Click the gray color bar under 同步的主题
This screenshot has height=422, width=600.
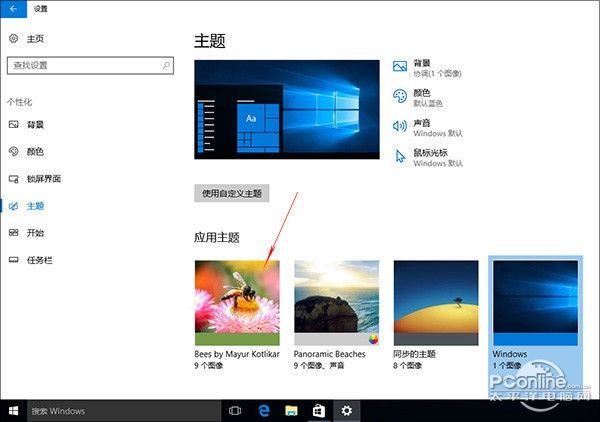tap(436, 339)
